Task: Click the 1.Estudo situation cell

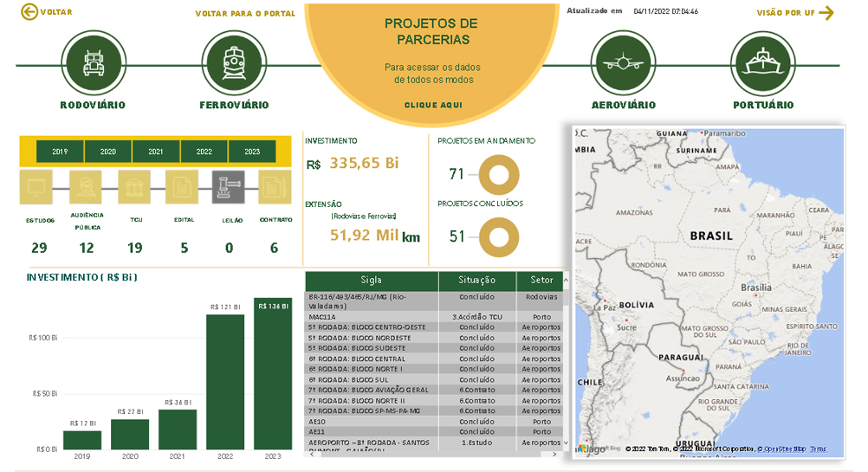Action: click(x=477, y=443)
